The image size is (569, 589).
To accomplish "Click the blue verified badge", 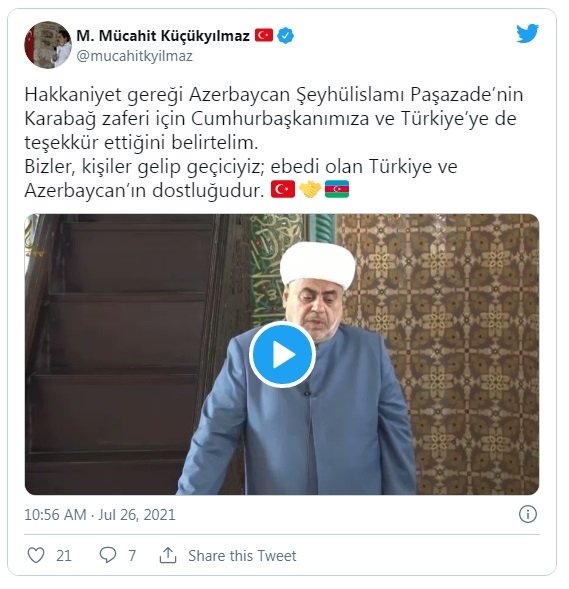I will point(285,36).
